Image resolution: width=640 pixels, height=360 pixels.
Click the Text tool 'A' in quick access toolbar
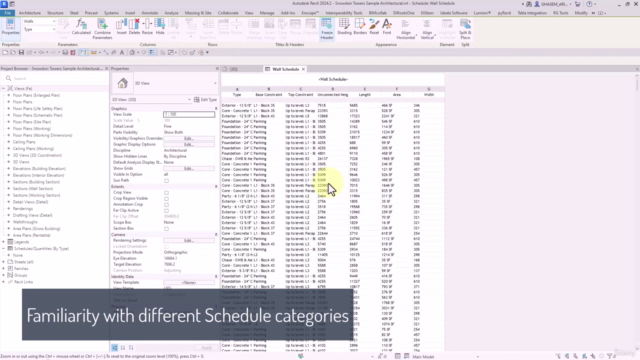[x=122, y=53]
